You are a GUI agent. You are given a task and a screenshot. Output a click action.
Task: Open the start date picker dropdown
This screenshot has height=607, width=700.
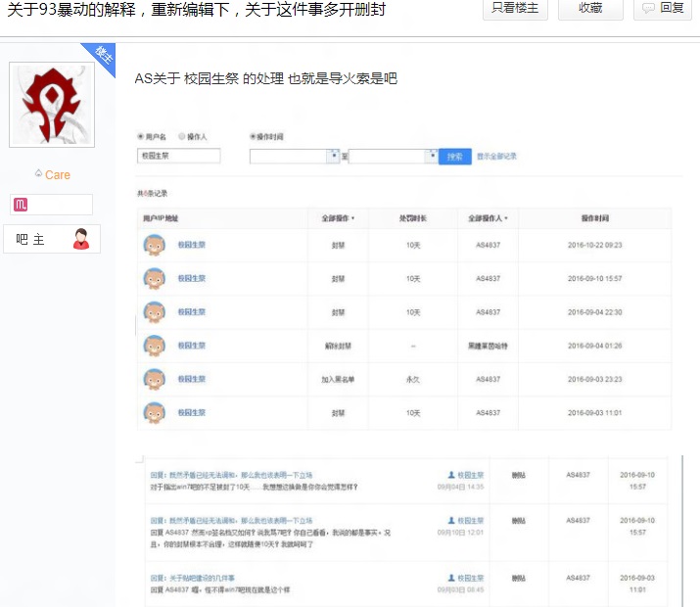pyautogui.click(x=334, y=156)
